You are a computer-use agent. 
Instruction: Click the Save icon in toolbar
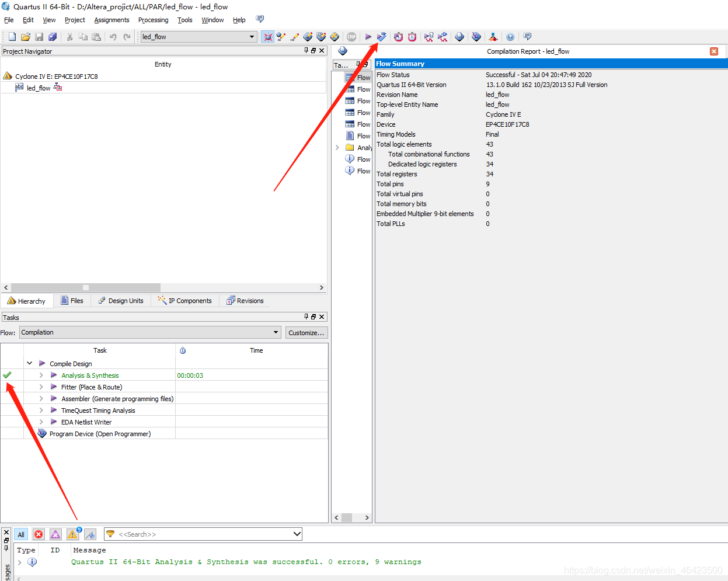pos(39,37)
